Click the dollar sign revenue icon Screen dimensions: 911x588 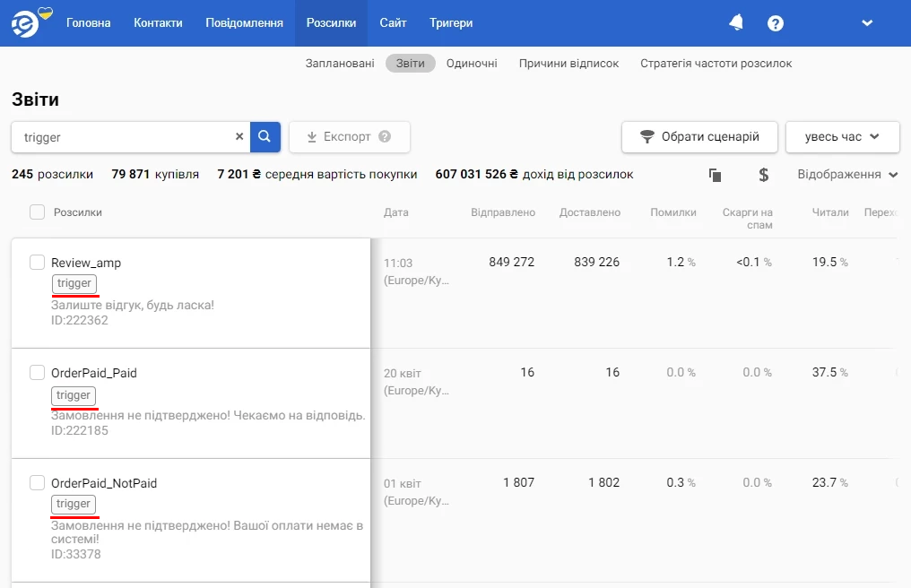click(763, 174)
